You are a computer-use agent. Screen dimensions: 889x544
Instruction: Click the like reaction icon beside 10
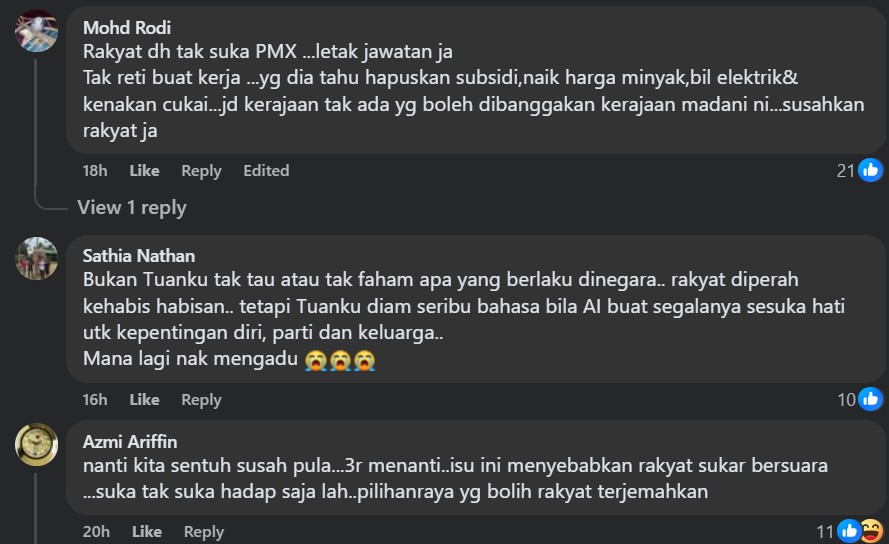870,399
